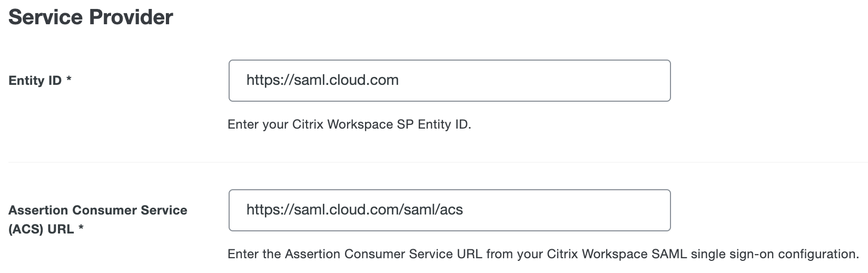The width and height of the screenshot is (868, 273).
Task: Place cursor in https://saml.cloud.com/saml/acs text
Action: tap(354, 210)
